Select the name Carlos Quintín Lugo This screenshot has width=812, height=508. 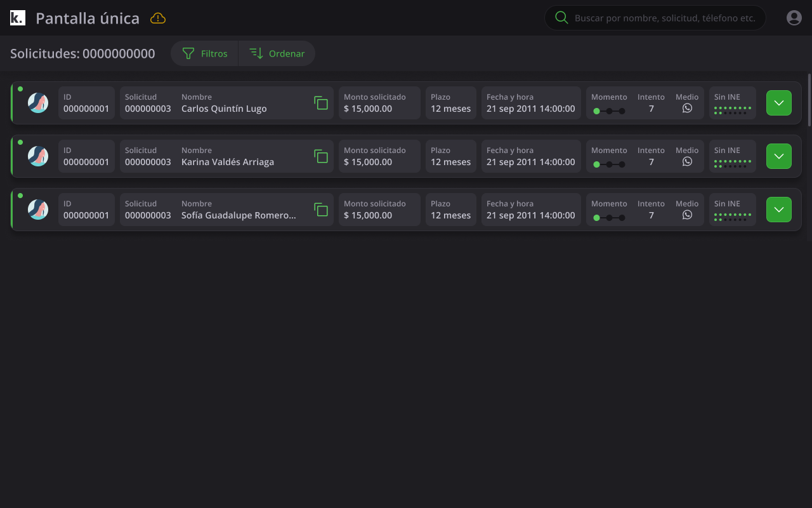(x=224, y=109)
